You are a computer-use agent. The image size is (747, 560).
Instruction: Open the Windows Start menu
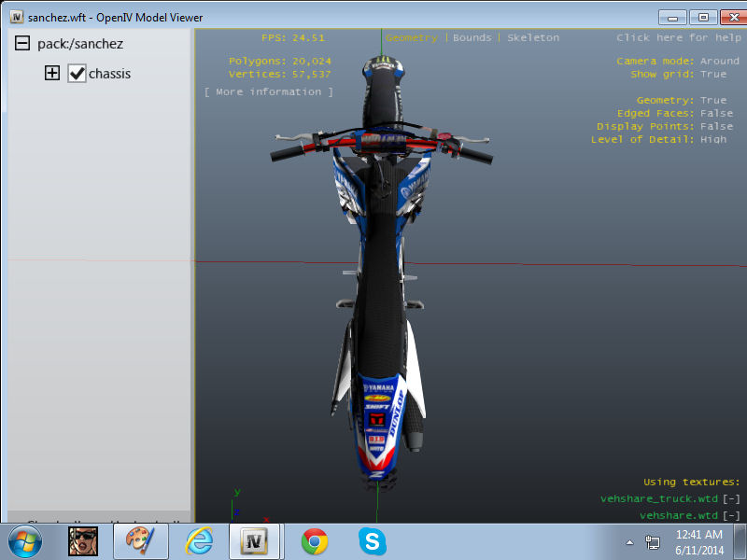pos(25,542)
